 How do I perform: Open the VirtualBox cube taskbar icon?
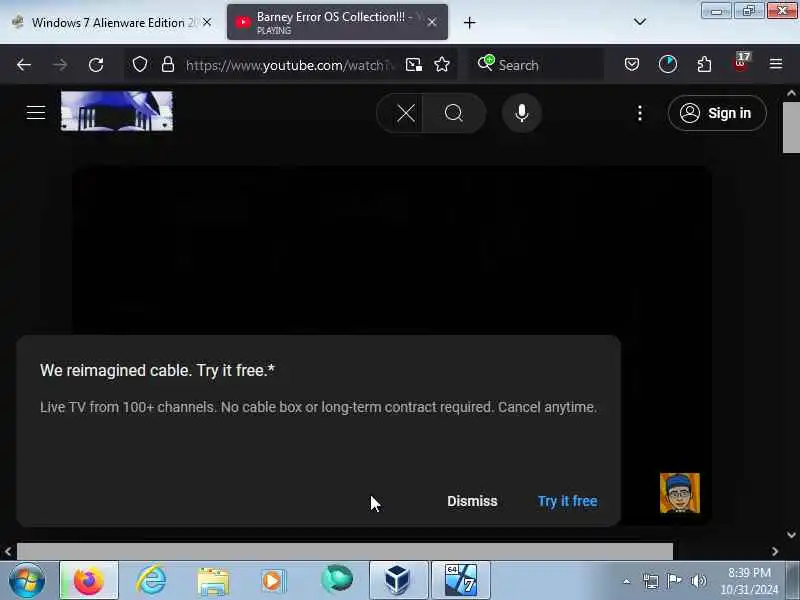398,580
